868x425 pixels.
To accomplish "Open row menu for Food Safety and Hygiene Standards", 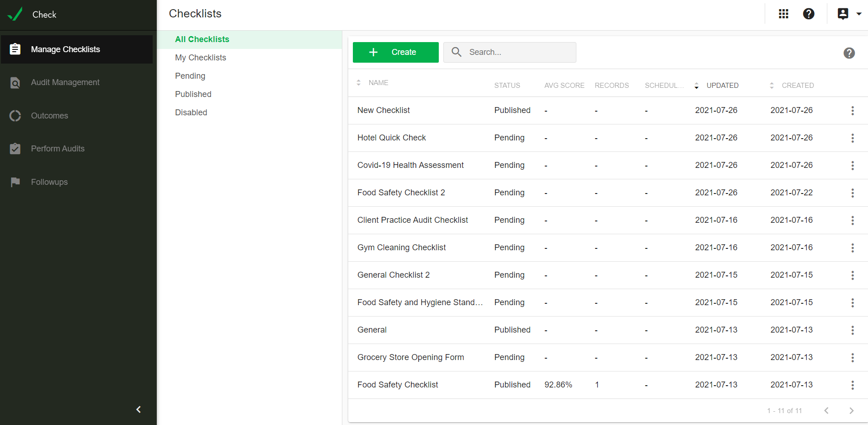I will (852, 303).
